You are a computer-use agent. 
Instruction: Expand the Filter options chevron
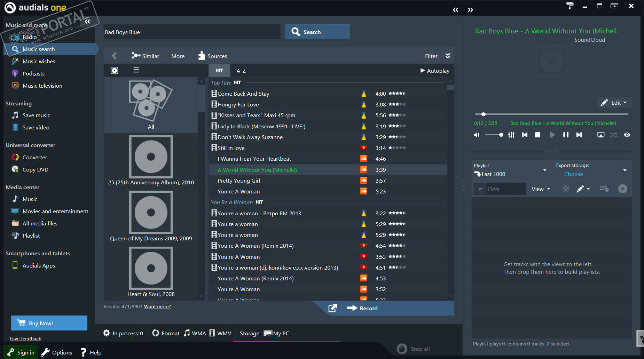(x=448, y=56)
